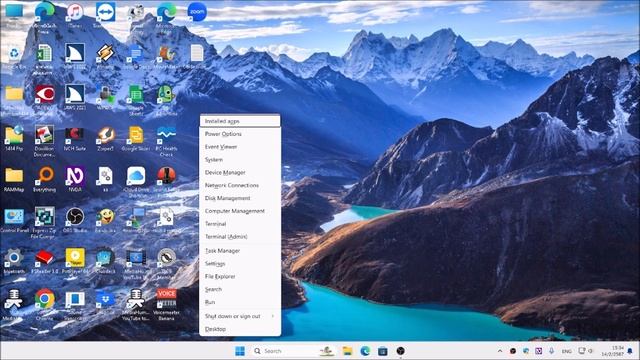
Task: Launch Voicemeeter Banana shortcut
Action: click(166, 304)
